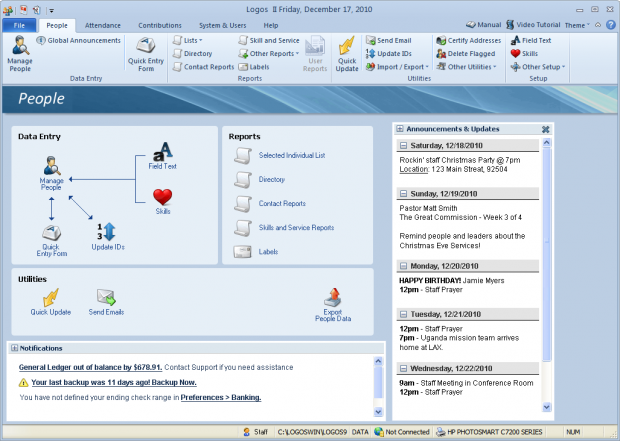Switch to the Contributions tab
This screenshot has width=620, height=441.
point(160,23)
